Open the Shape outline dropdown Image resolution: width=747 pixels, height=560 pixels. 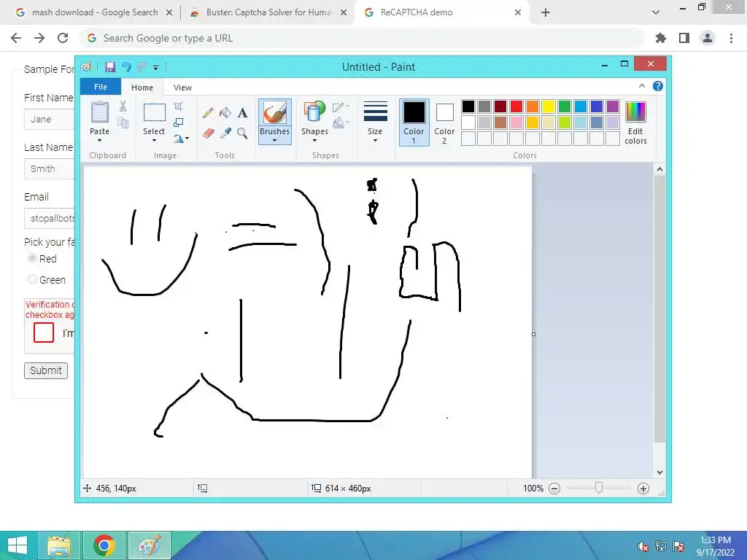tap(341, 107)
